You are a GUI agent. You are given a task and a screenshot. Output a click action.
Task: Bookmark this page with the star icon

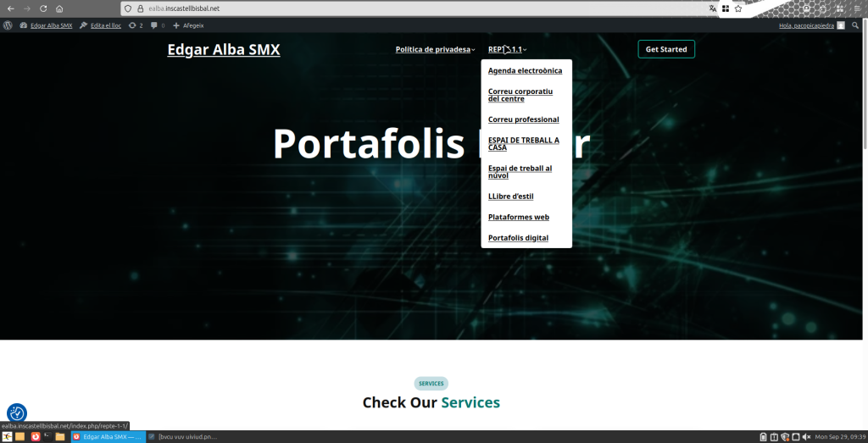[738, 8]
